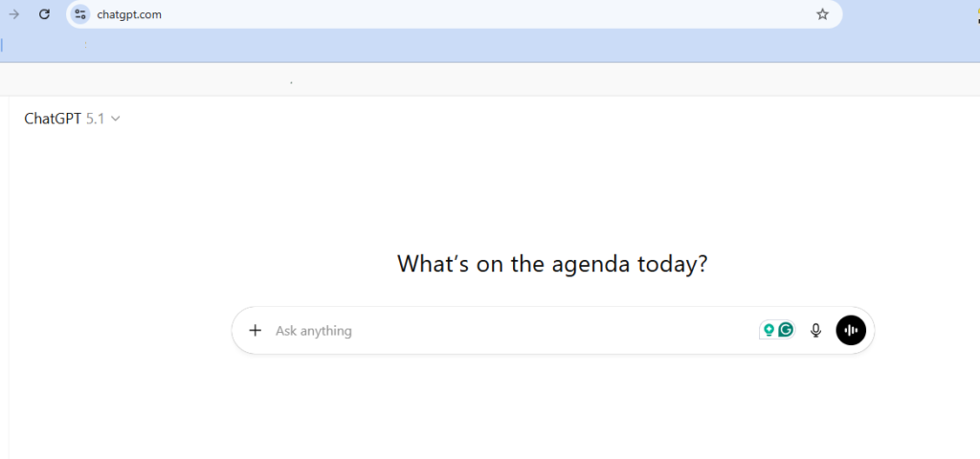Expand the chevron next to 5.1
This screenshot has height=459, width=980.
[116, 119]
